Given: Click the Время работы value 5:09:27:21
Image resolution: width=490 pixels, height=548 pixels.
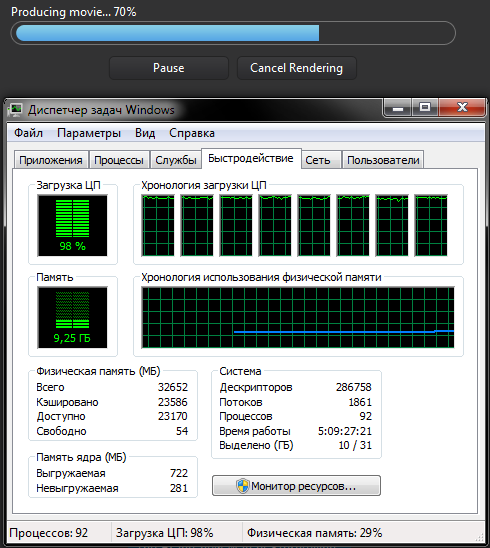Looking at the screenshot, I should click(x=345, y=431).
